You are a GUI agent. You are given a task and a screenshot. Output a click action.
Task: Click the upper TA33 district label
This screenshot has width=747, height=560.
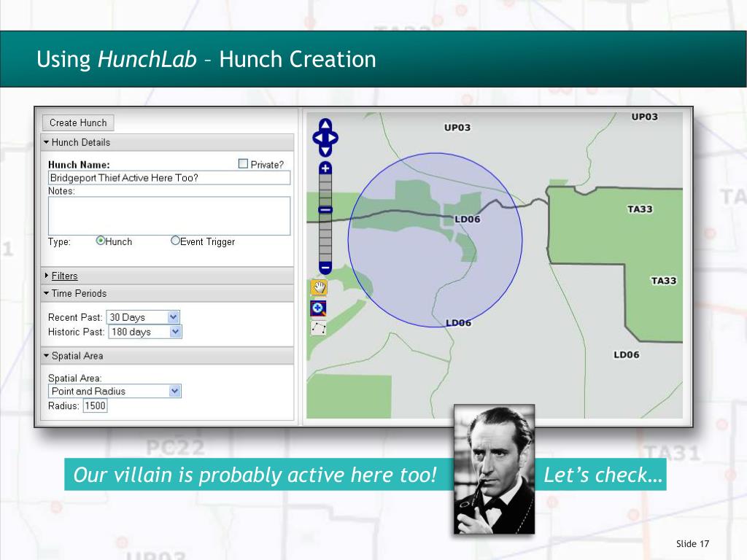click(640, 209)
